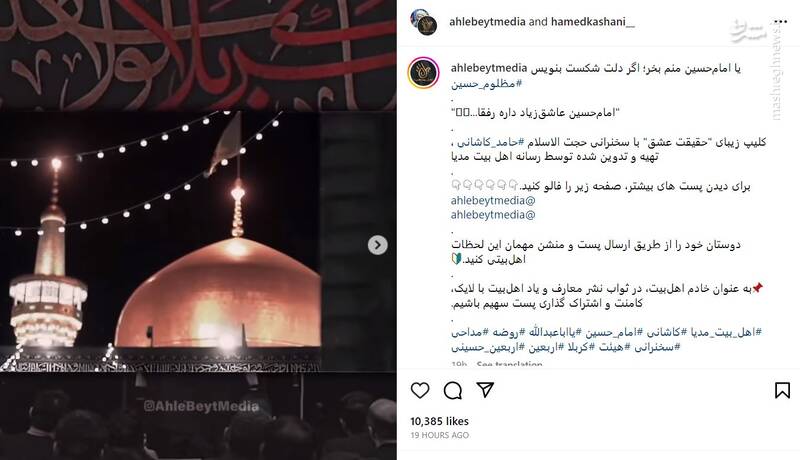
Task: Like the post with the heart icon
Action: tap(420, 391)
